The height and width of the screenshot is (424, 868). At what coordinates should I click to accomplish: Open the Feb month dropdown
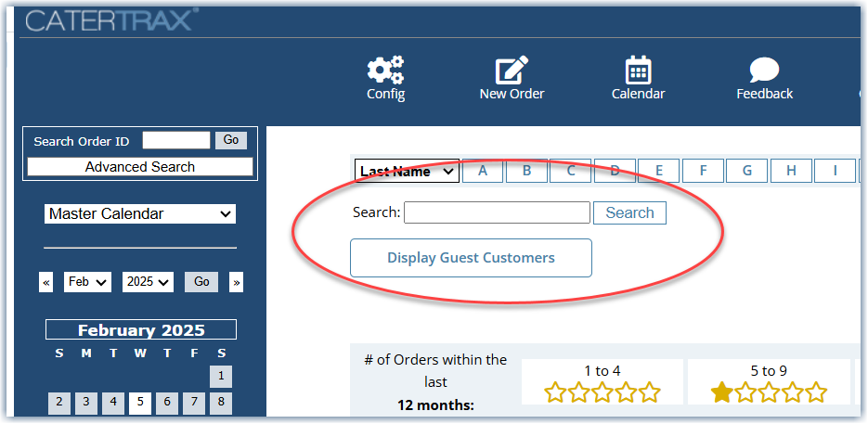pos(87,282)
